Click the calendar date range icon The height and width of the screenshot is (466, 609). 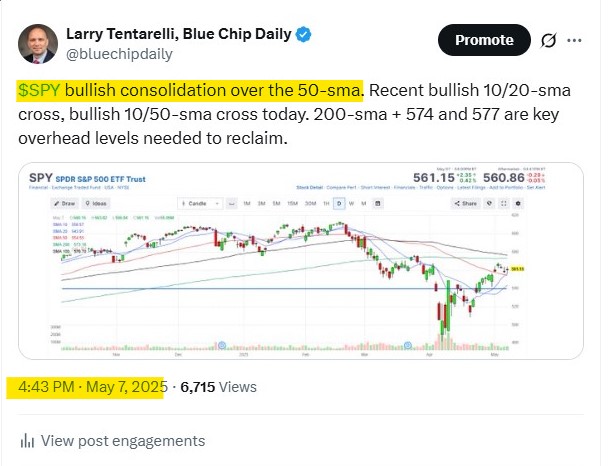pyautogui.click(x=378, y=203)
